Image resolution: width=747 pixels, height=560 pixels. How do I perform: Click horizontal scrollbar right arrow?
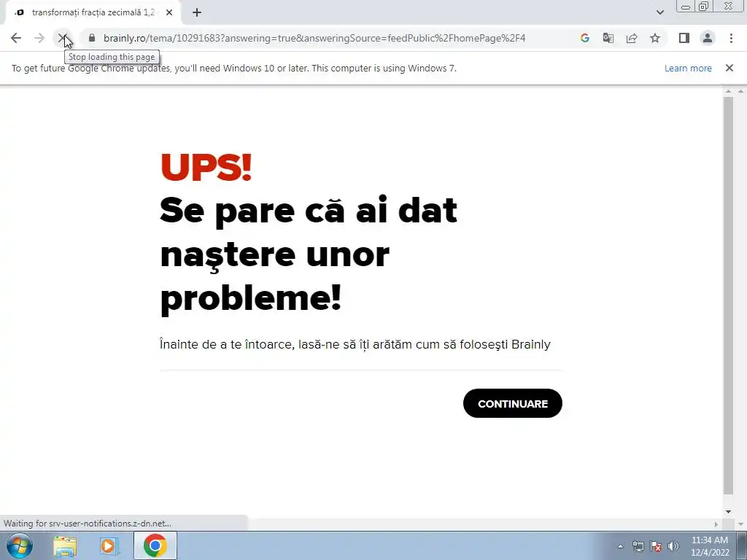pos(716,524)
